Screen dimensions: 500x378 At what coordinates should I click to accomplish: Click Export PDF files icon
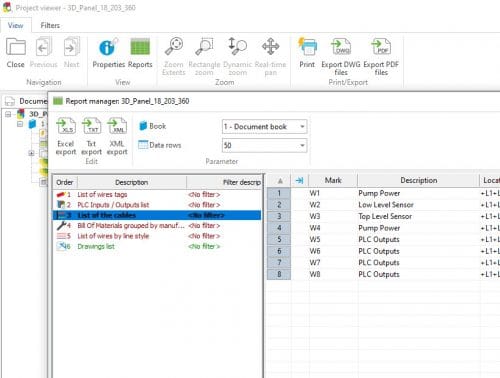[381, 46]
